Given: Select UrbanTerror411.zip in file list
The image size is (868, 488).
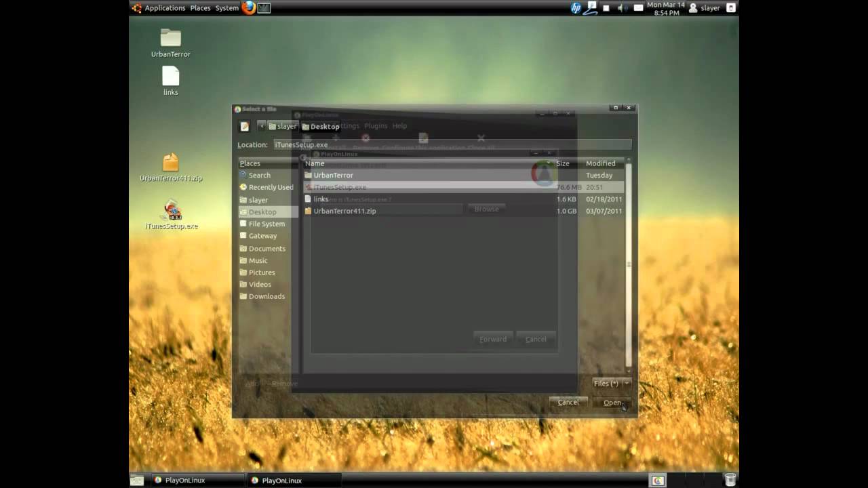Looking at the screenshot, I should 463,211.
